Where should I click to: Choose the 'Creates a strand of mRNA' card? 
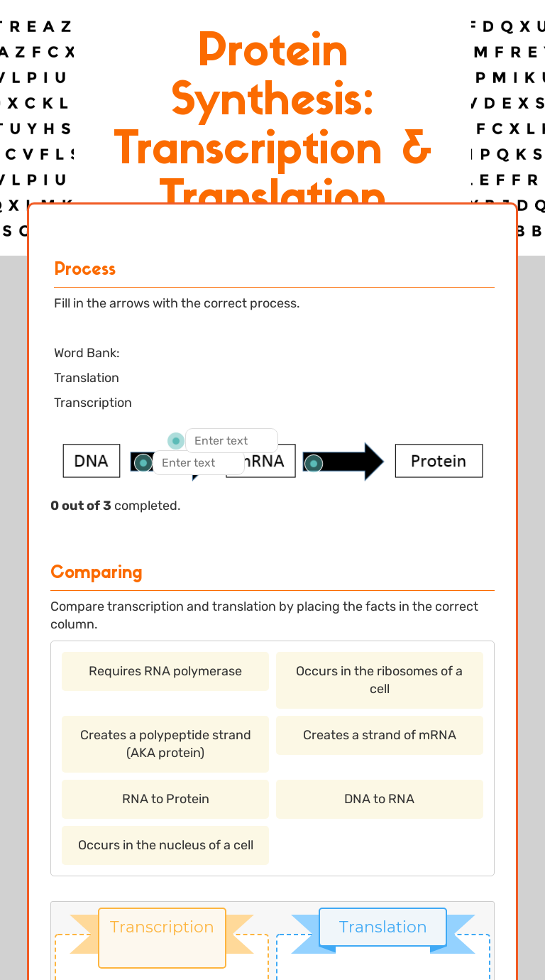pyautogui.click(x=379, y=736)
